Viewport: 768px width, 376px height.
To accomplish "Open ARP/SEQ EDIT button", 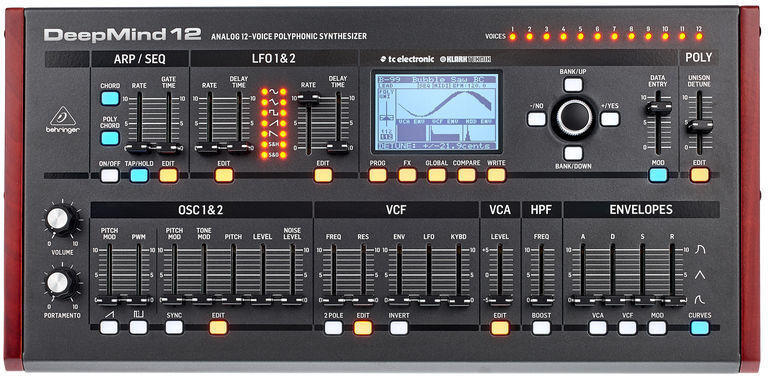I will pos(168,175).
